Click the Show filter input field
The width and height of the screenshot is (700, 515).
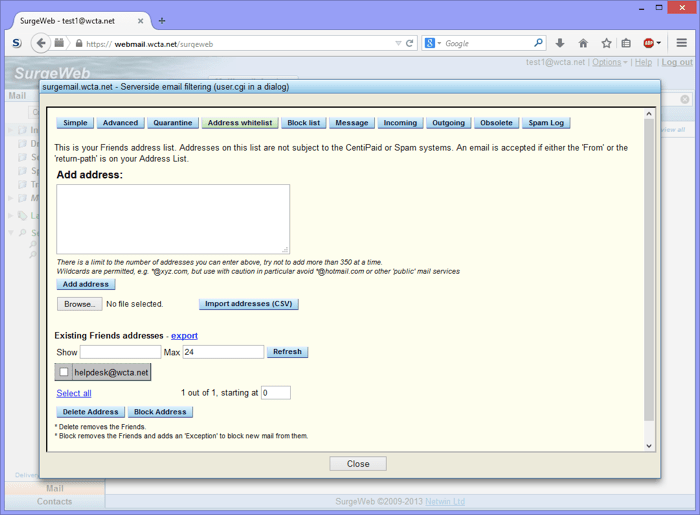(x=121, y=352)
